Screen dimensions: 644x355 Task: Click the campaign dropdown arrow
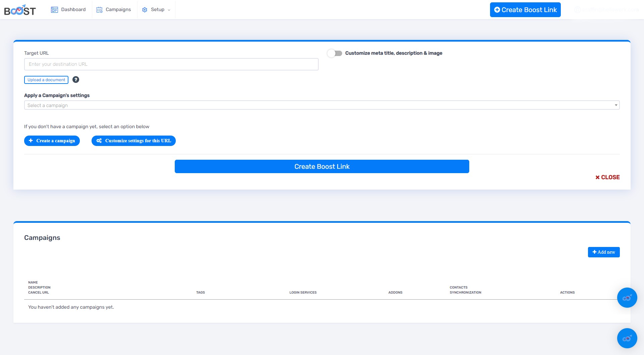point(616,105)
